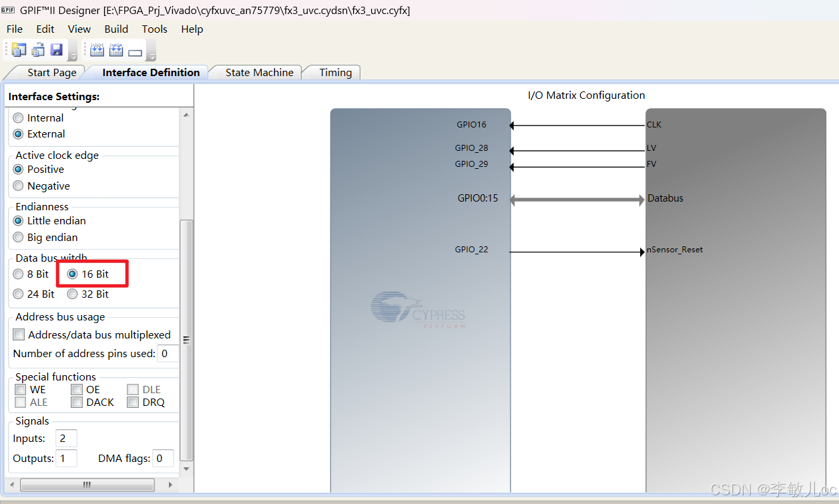This screenshot has height=504, width=839.
Task: Set data bus width to 32 Bit
Action: pyautogui.click(x=72, y=294)
